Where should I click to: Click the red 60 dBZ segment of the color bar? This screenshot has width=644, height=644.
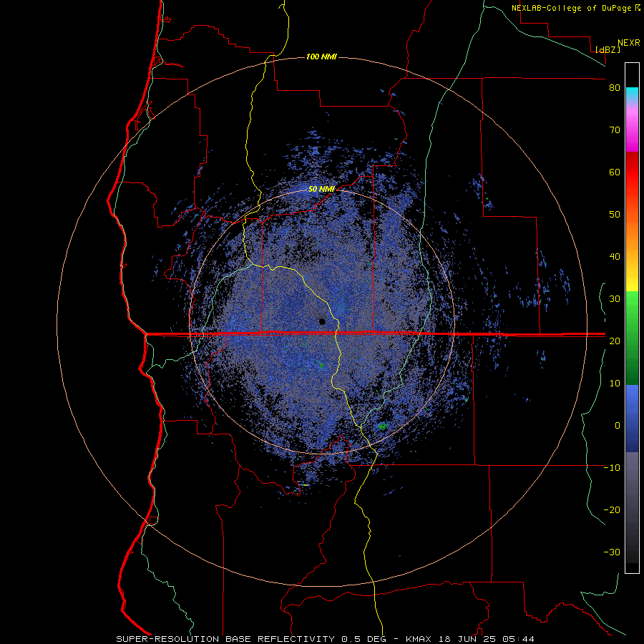click(x=632, y=172)
